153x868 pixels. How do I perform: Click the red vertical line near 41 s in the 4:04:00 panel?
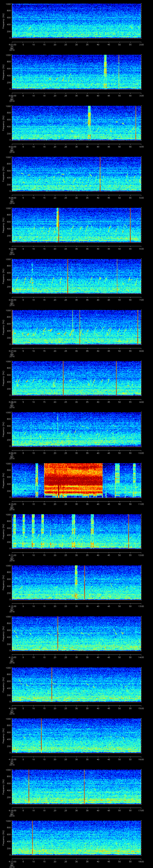point(100,174)
